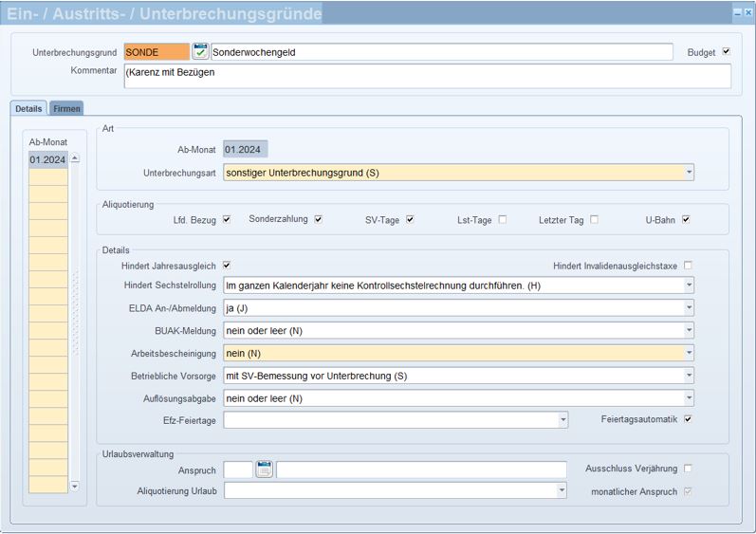756x534 pixels.
Task: Expand the Hindert Sechstelrollung dropdown
Action: [x=689, y=285]
